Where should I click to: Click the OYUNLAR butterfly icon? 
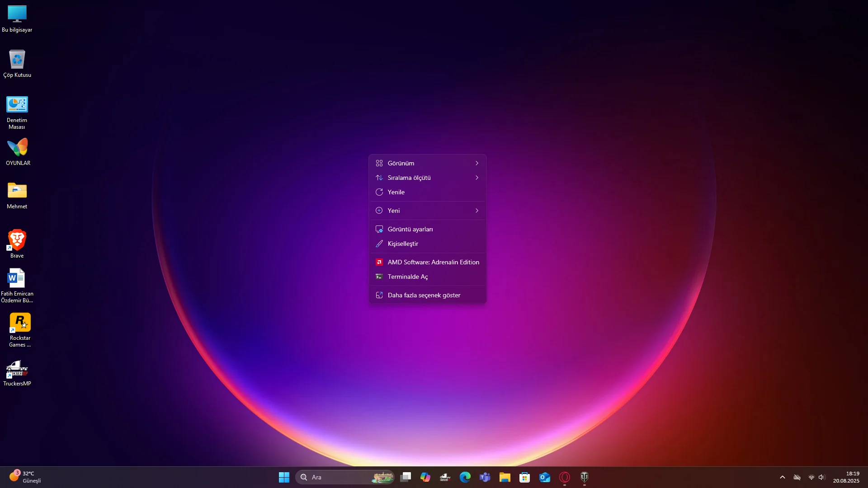(18, 148)
